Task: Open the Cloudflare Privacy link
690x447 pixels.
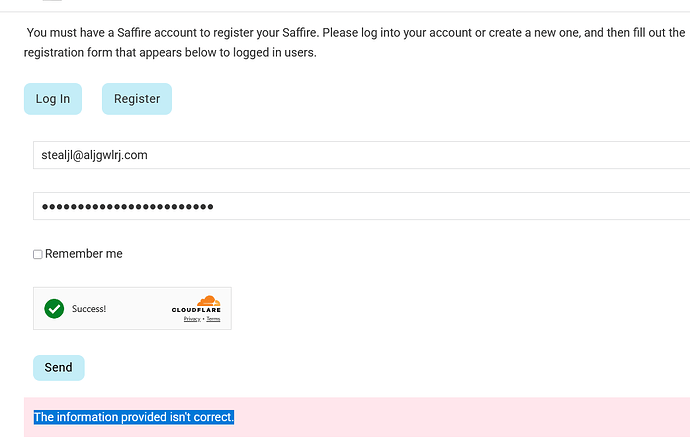Action: click(191, 319)
